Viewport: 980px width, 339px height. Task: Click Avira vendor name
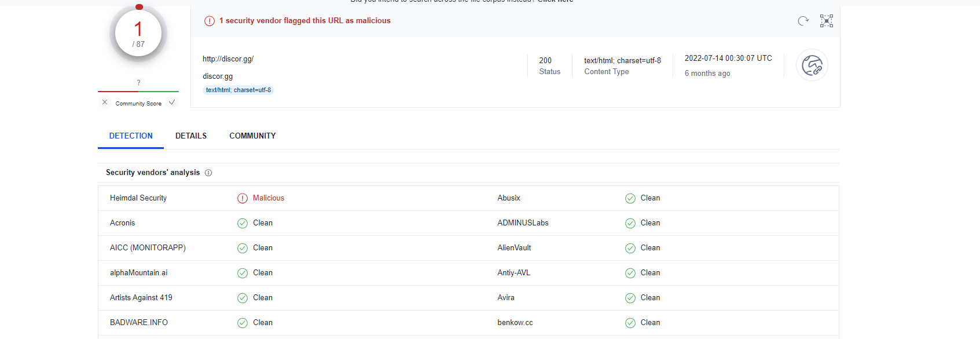point(506,298)
